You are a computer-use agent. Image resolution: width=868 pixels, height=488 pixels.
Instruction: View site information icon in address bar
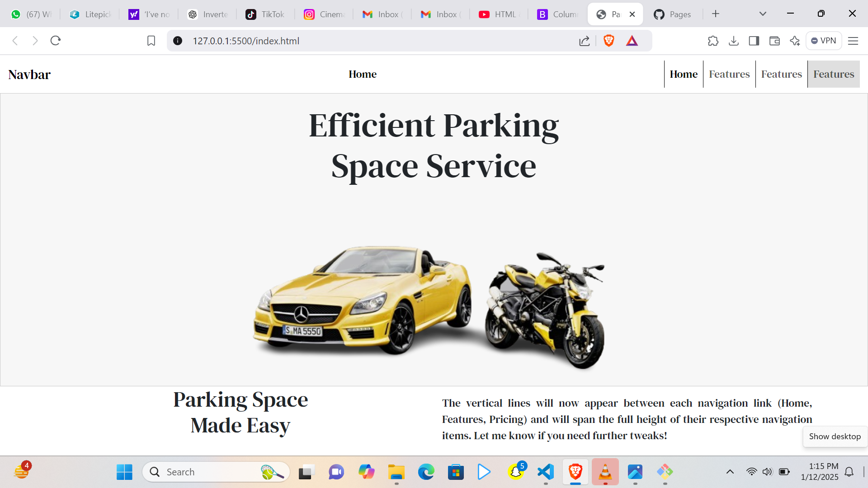[178, 41]
